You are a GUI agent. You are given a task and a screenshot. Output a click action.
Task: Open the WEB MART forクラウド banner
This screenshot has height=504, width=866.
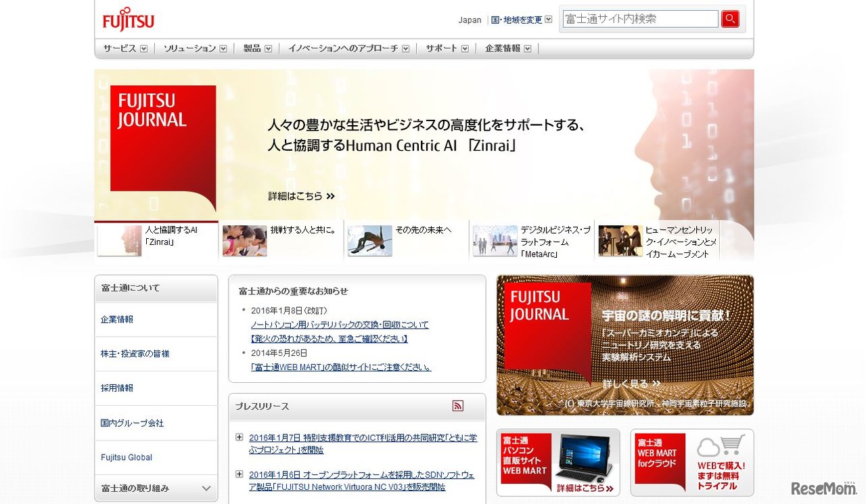[692, 463]
